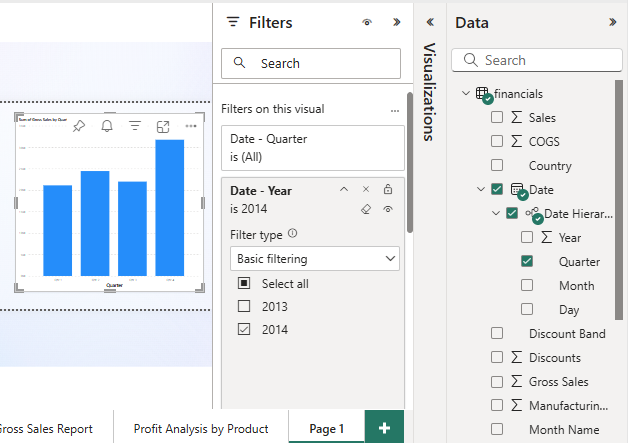628x443 pixels.
Task: Show Filter type info tooltip icon
Action: (293, 233)
